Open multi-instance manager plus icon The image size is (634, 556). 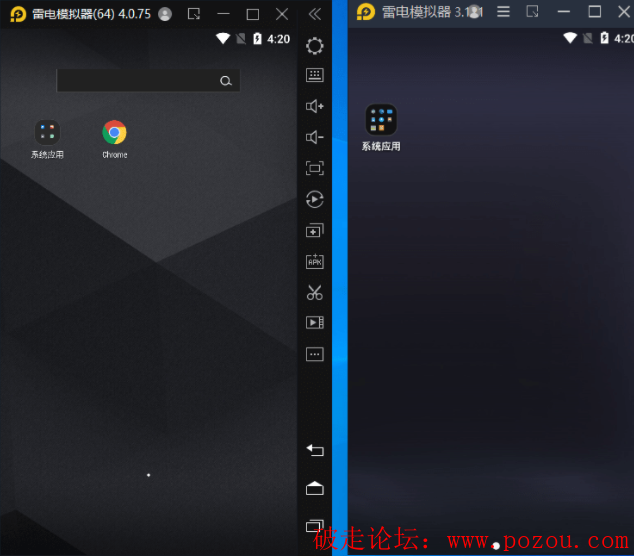click(315, 230)
